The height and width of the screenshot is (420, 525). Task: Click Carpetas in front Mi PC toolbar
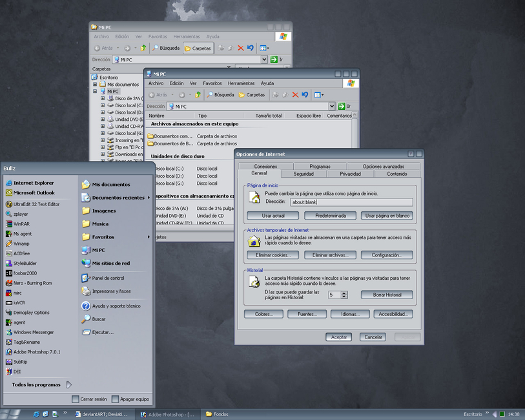(251, 95)
